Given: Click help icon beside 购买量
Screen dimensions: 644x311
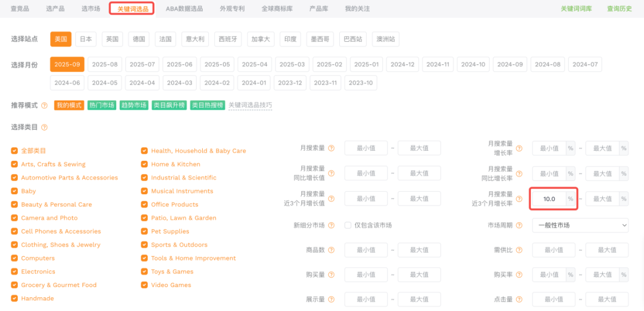Looking at the screenshot, I should (331, 275).
